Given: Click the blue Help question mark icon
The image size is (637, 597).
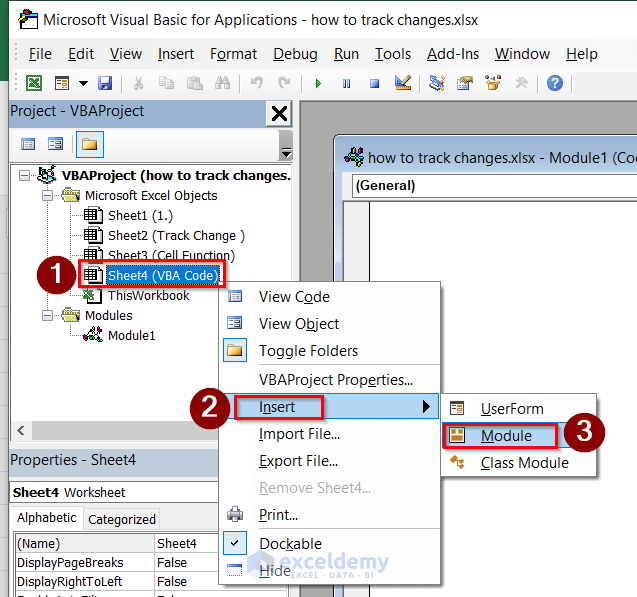Looking at the screenshot, I should coord(555,83).
